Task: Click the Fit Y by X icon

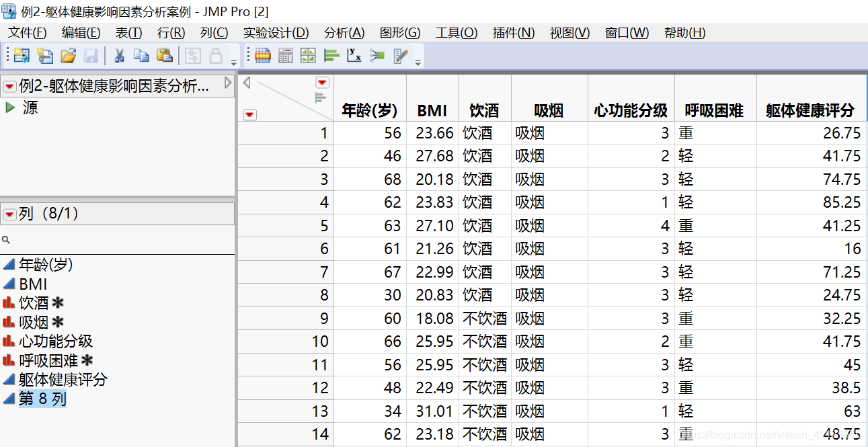Action: (x=354, y=56)
